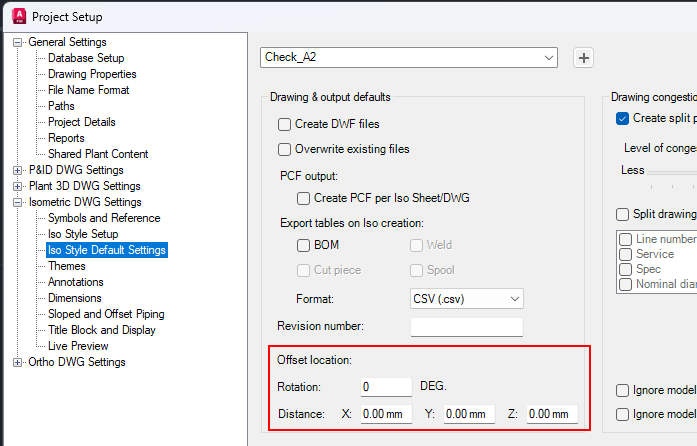Open Live Preview in the tree
This screenshot has width=697, height=446.
[78, 346]
